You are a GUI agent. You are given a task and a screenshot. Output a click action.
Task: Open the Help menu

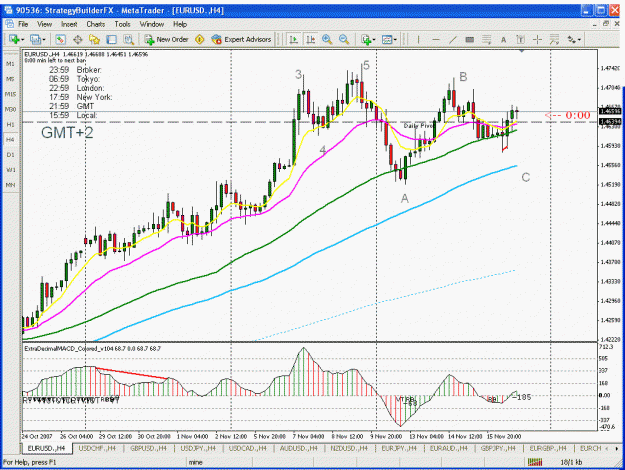pyautogui.click(x=180, y=24)
